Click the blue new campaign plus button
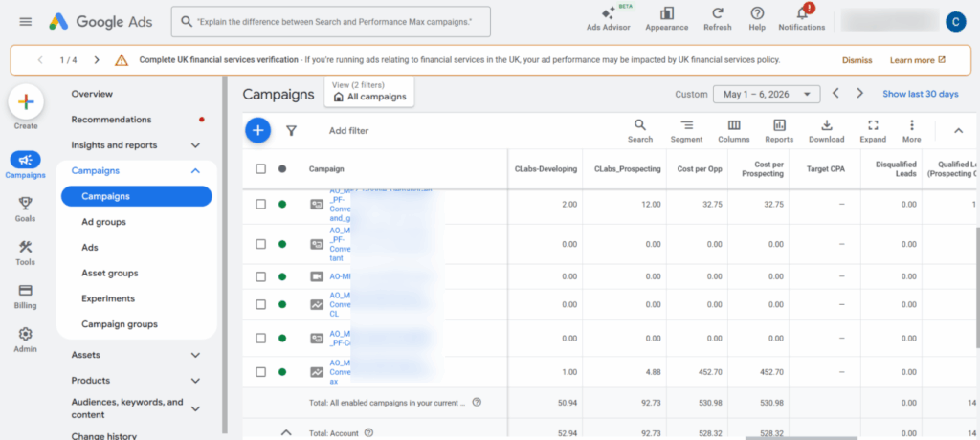The width and height of the screenshot is (980, 440). 258,131
